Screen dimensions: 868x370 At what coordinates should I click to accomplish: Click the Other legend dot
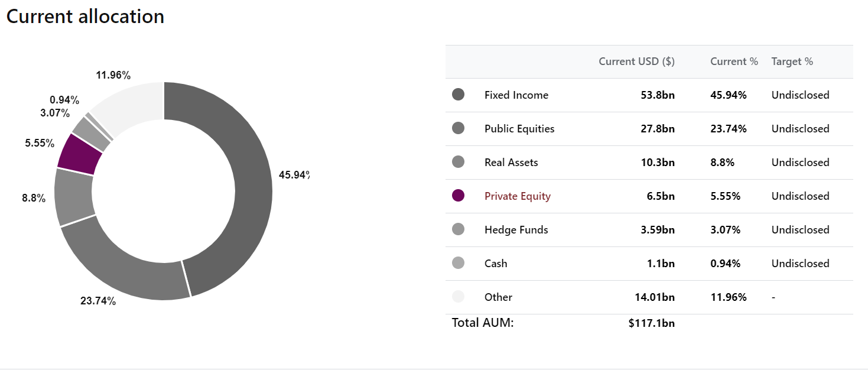[x=458, y=297]
